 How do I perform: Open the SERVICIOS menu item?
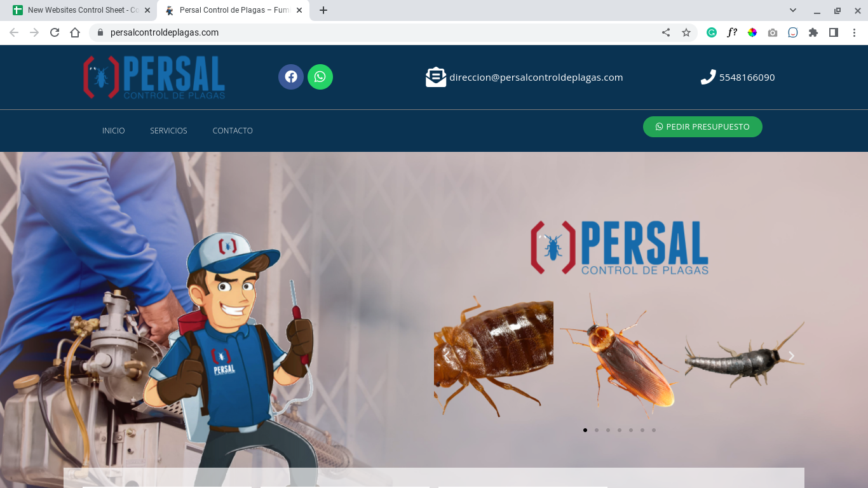point(168,130)
